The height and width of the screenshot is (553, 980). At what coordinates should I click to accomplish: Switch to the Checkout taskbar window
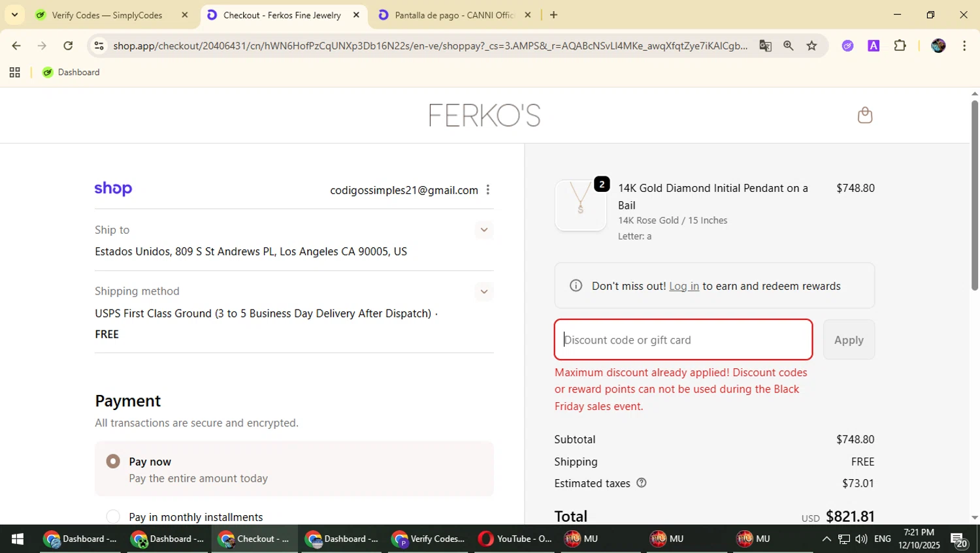pos(255,539)
